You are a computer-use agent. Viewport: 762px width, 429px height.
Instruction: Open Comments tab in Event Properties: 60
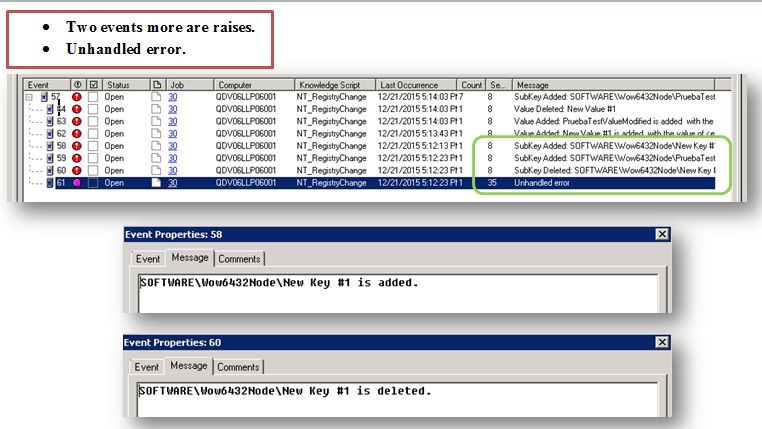pos(238,367)
